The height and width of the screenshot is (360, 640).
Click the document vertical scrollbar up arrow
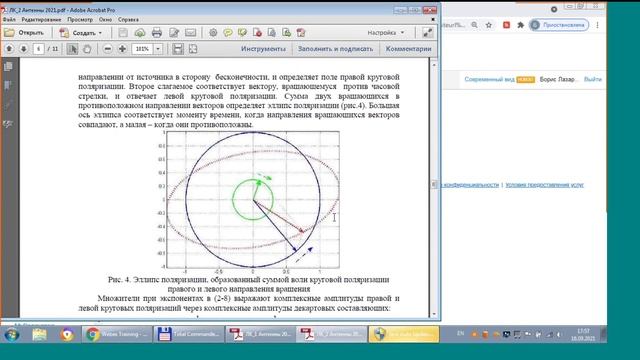(434, 65)
